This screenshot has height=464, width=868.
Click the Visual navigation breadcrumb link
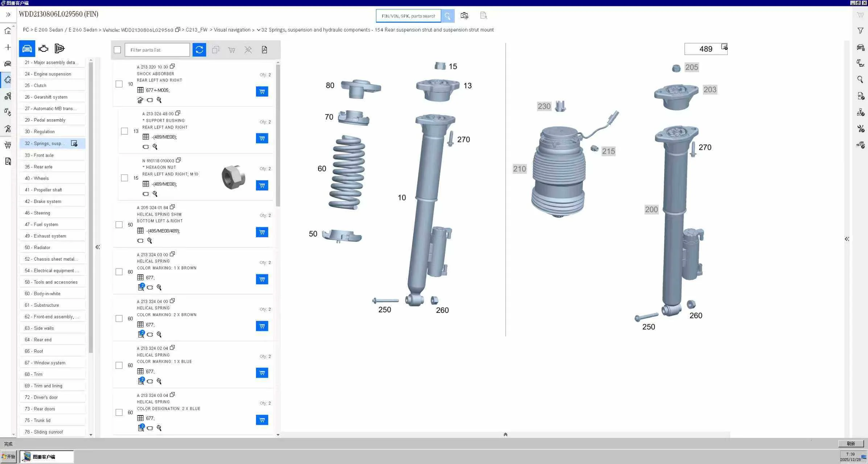(x=232, y=30)
